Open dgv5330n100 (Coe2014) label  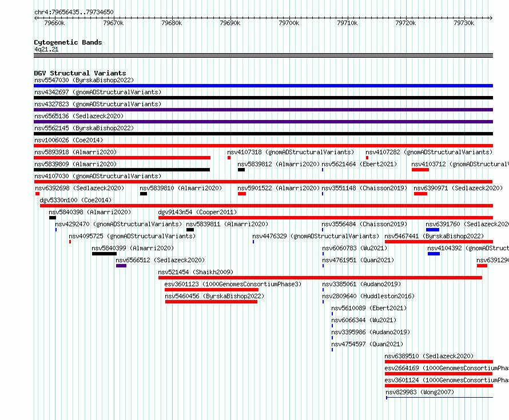pos(75,200)
